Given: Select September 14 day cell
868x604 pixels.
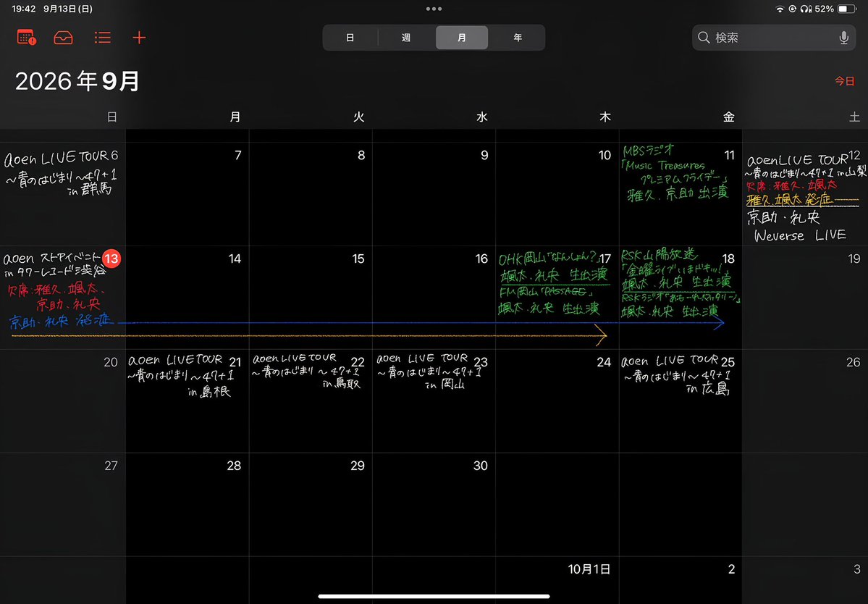Looking at the screenshot, I should coord(187,298).
